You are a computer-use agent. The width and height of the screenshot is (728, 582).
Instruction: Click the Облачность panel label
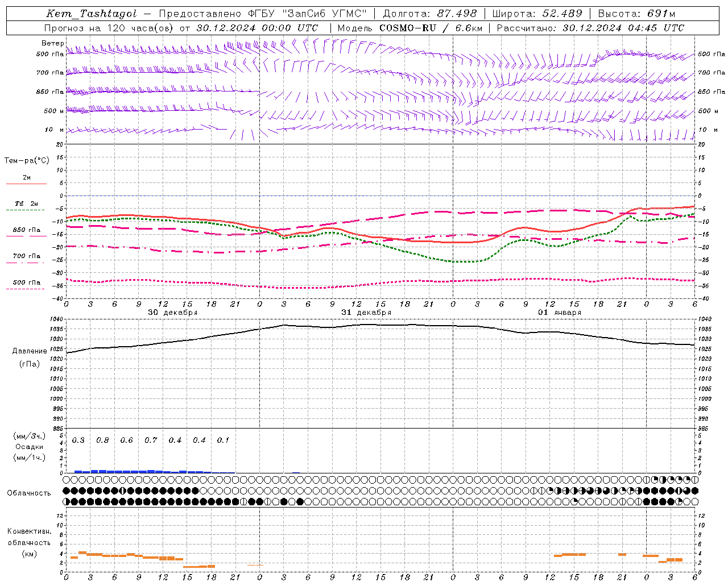click(29, 493)
